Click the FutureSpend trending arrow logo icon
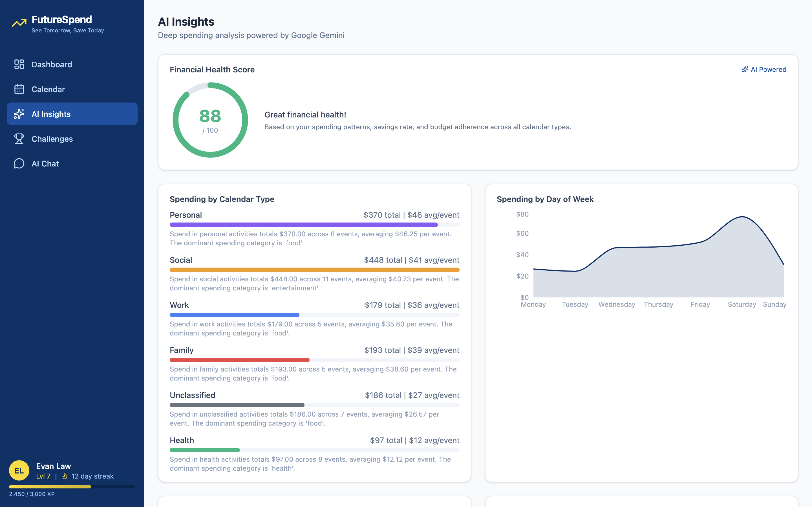 [19, 23]
